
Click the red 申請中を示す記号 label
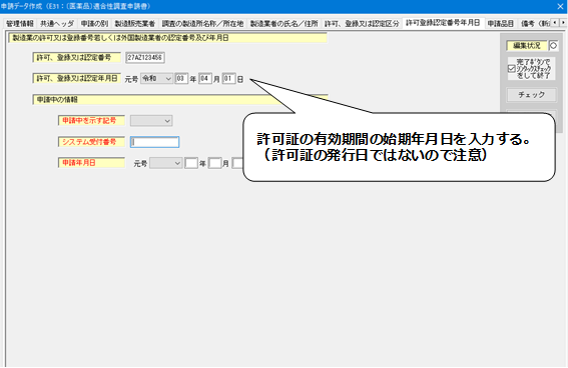(91, 121)
